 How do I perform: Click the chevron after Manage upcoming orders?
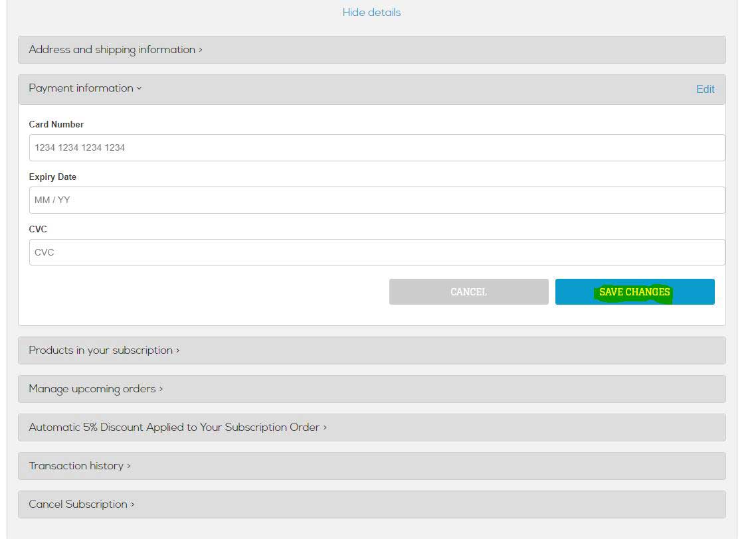click(161, 390)
